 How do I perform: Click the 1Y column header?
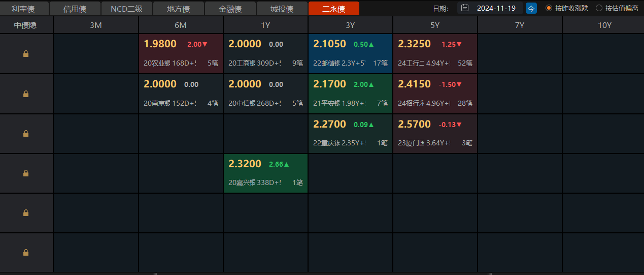265,25
